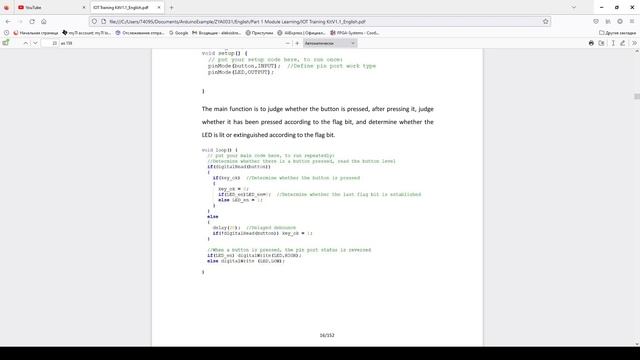Open the account extension icon
This screenshot has height=360, width=640.
point(620,21)
